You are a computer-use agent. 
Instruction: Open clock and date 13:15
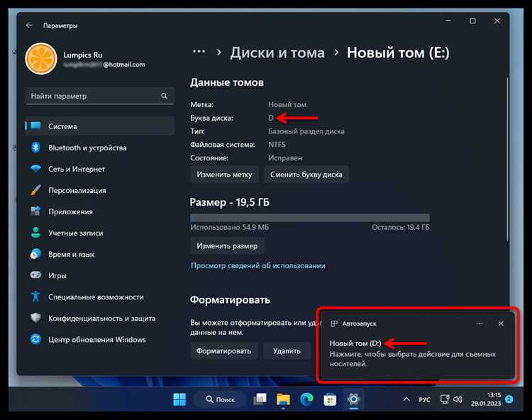coord(485,399)
